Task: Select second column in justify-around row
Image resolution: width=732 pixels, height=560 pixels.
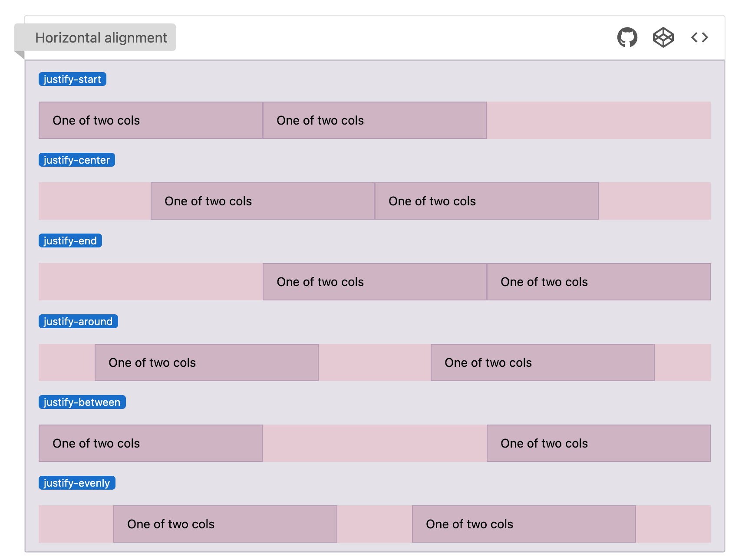Action: click(x=543, y=362)
